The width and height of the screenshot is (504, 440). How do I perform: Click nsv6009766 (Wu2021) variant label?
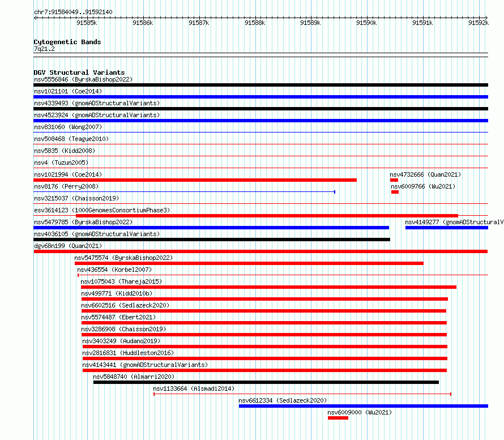tap(423, 186)
